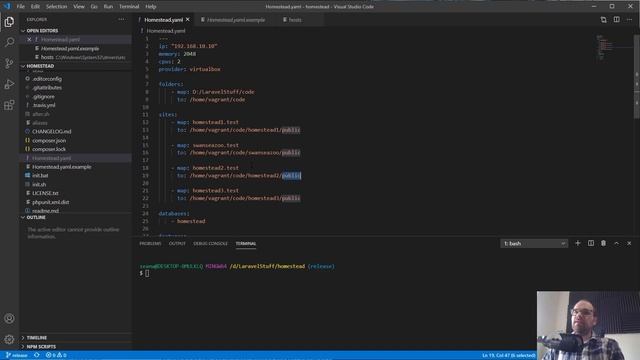Maximize the panel with up chevron
The height and width of the screenshot is (360, 640).
coord(616,243)
